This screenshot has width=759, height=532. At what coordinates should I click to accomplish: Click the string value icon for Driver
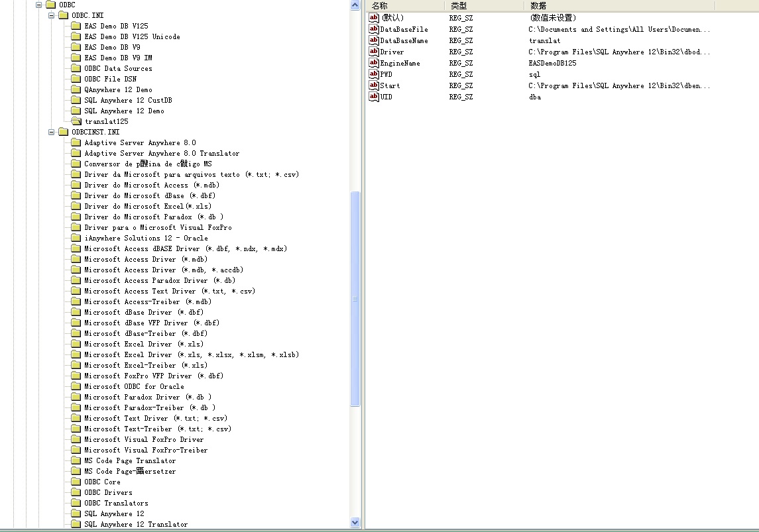(374, 51)
